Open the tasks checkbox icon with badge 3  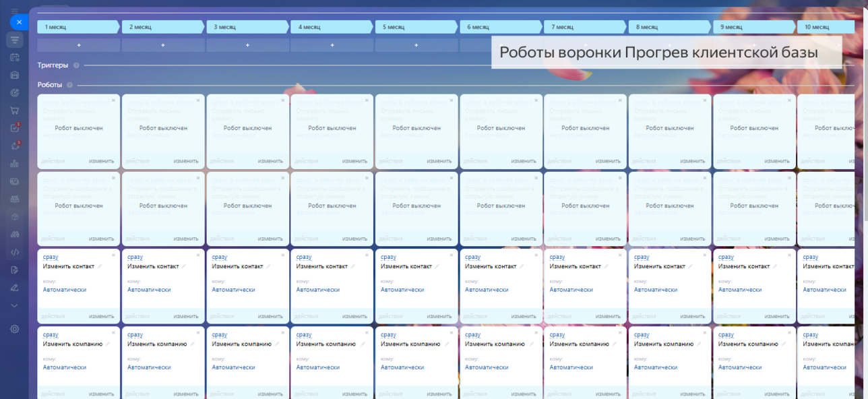[x=14, y=128]
